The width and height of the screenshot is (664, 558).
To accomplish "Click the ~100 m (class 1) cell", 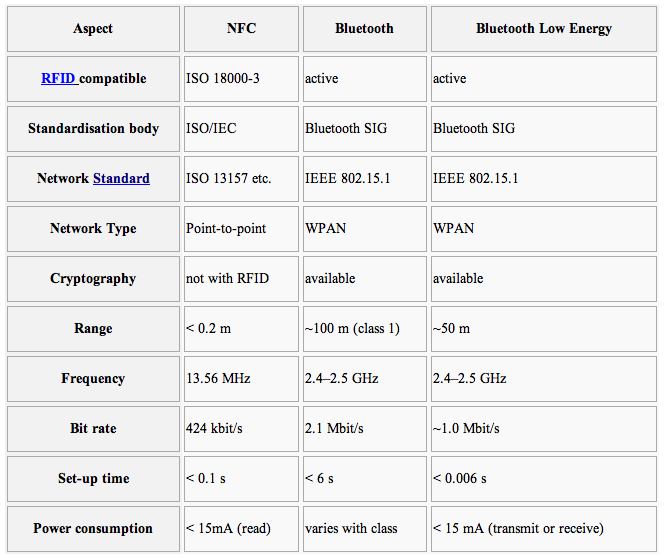I will pyautogui.click(x=354, y=329).
